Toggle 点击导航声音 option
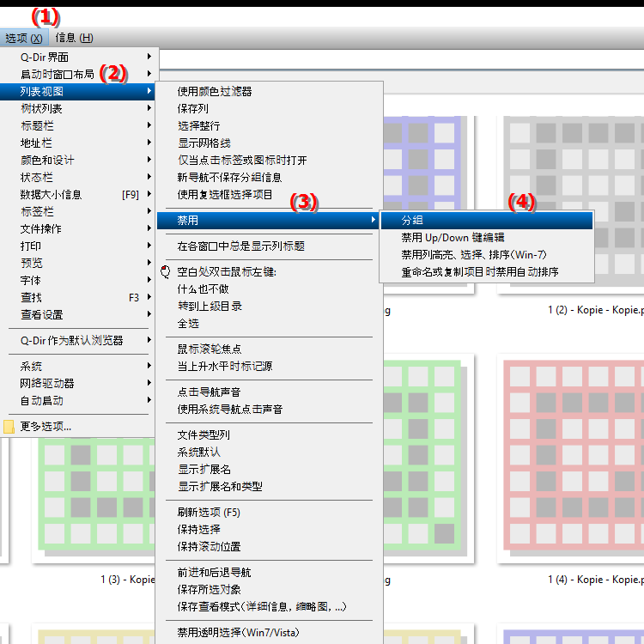644x644 pixels. tap(269, 392)
